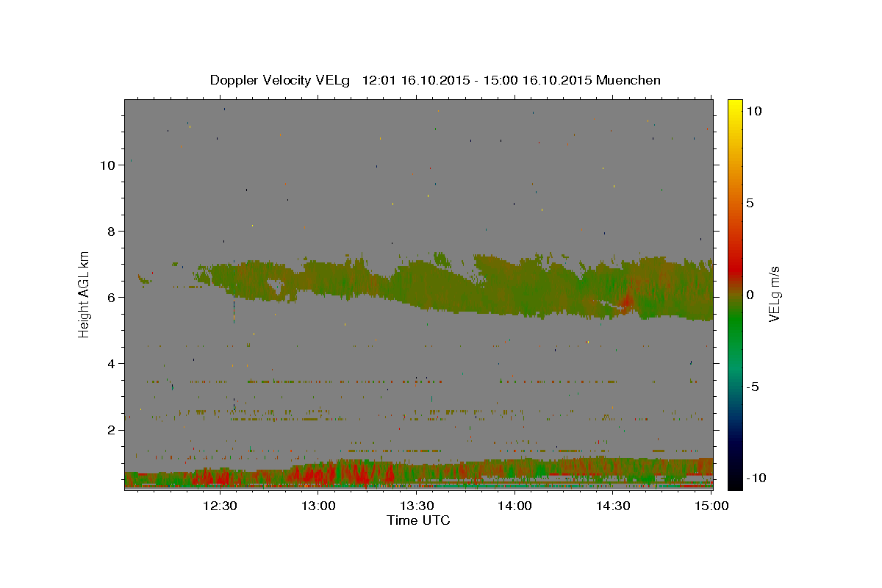Click the 14:30 time tick label
882x588 pixels.
(x=613, y=506)
